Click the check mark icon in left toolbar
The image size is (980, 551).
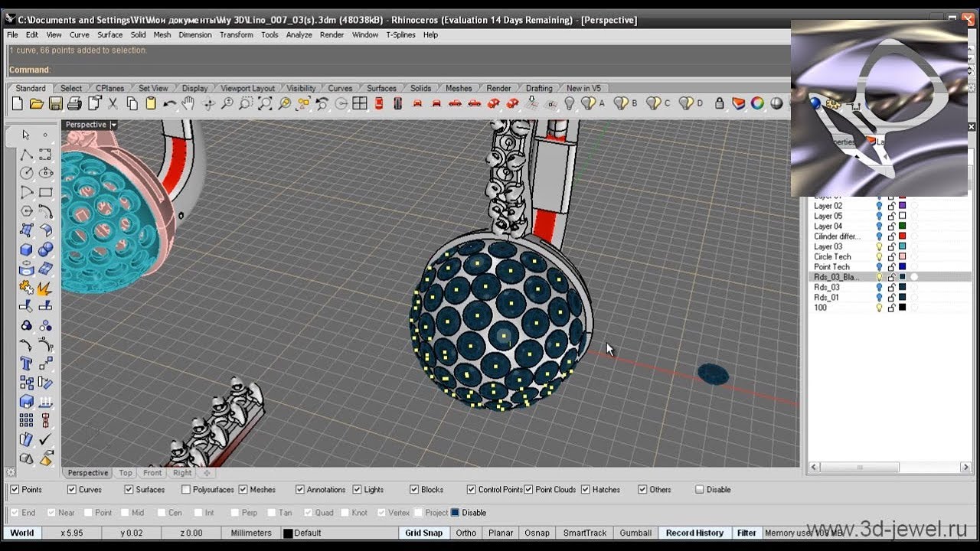pyautogui.click(x=45, y=439)
